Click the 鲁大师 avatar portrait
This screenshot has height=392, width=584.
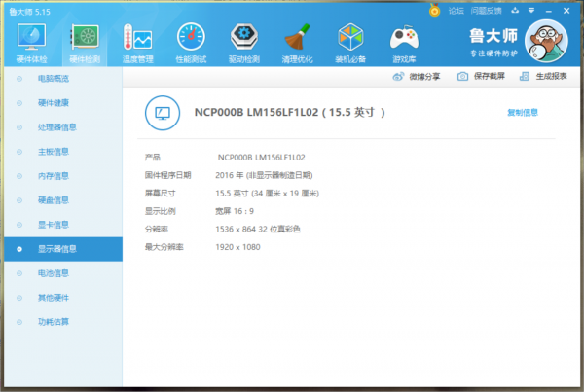[546, 41]
